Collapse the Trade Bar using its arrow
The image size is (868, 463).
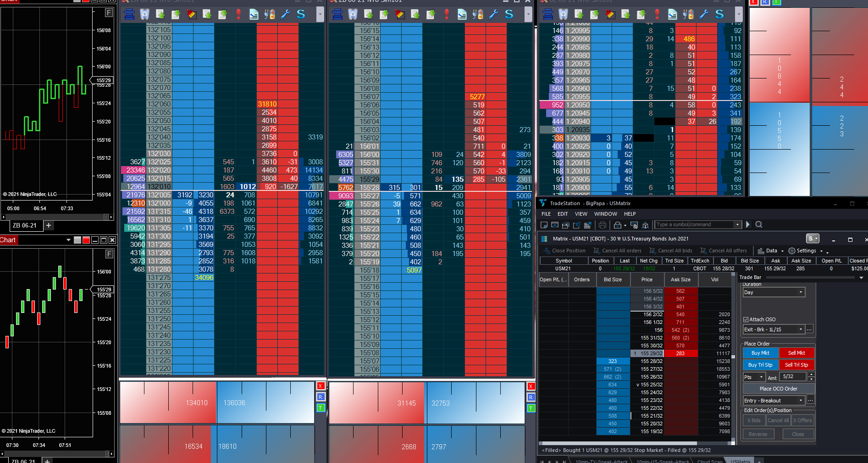tap(861, 278)
